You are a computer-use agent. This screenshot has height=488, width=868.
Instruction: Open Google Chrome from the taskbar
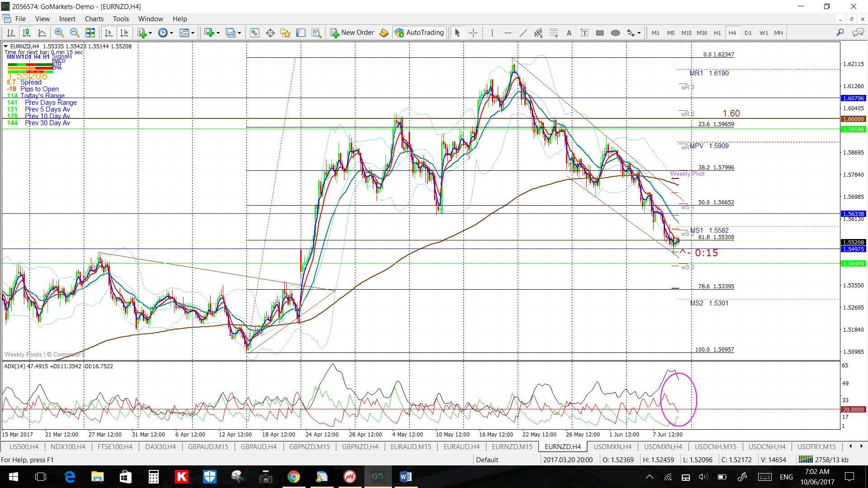(x=294, y=477)
